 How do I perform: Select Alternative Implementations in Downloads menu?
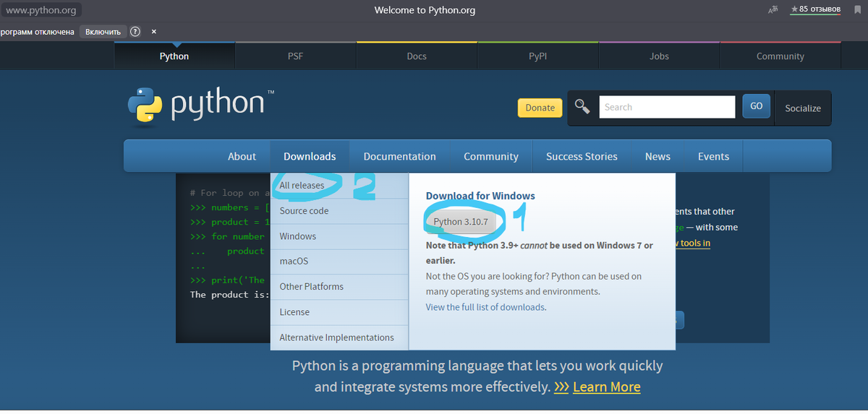pyautogui.click(x=339, y=337)
